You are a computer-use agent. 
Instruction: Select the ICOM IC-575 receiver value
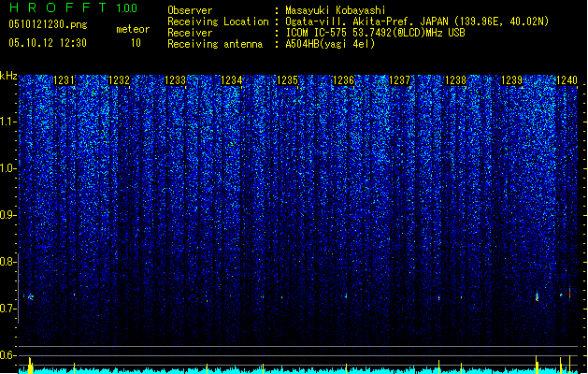[x=375, y=33]
